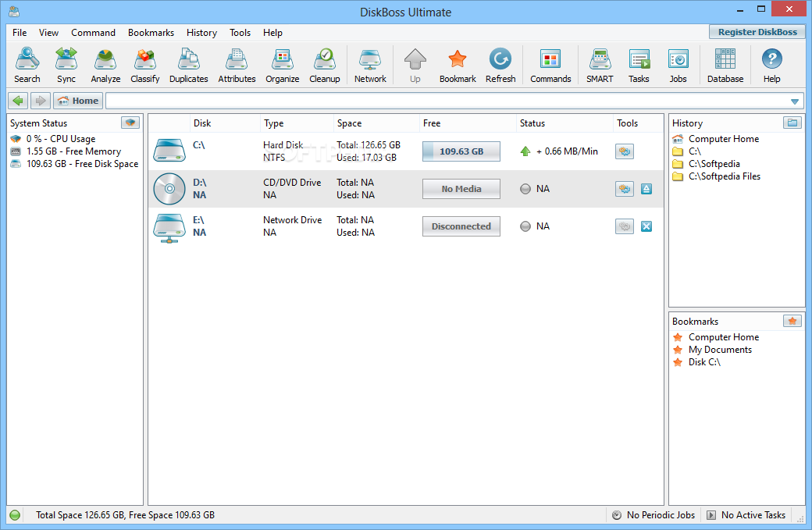Image resolution: width=812 pixels, height=530 pixels.
Task: Select C:\ in the History list
Action: [x=694, y=151]
